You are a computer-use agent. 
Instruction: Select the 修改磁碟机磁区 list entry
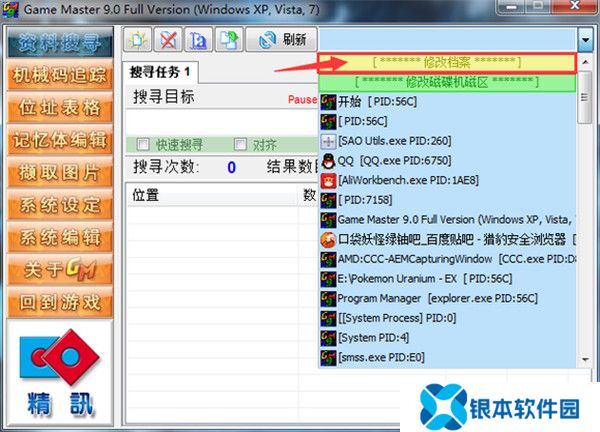pyautogui.click(x=447, y=82)
